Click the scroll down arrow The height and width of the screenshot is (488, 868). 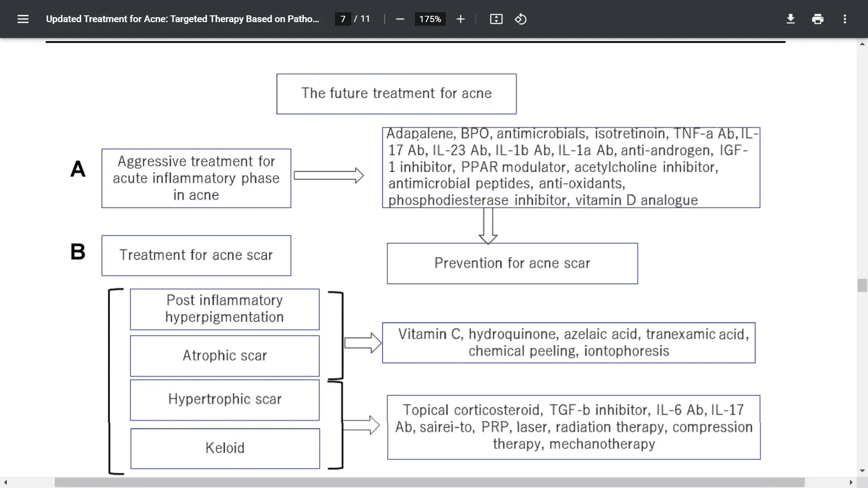[x=862, y=471]
